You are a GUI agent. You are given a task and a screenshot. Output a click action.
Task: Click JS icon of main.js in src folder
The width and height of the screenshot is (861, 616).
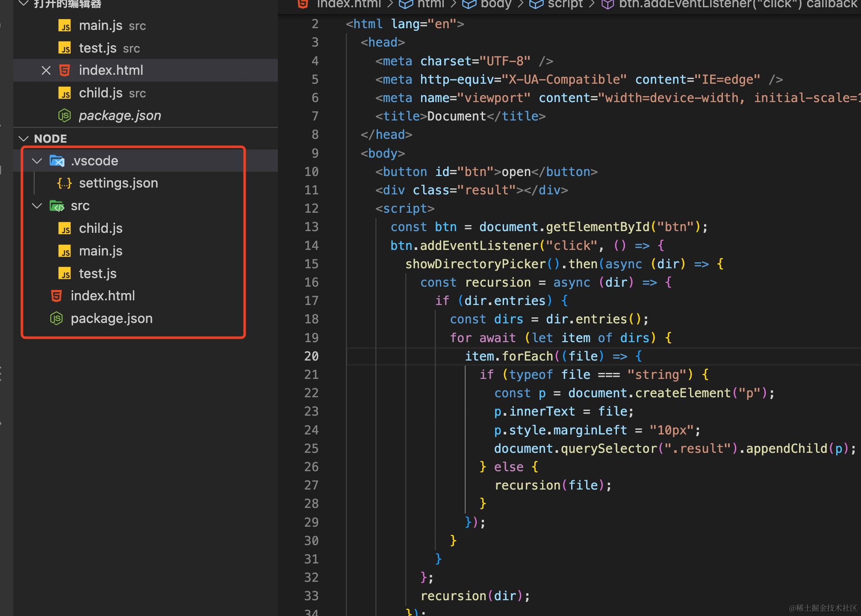tap(65, 251)
